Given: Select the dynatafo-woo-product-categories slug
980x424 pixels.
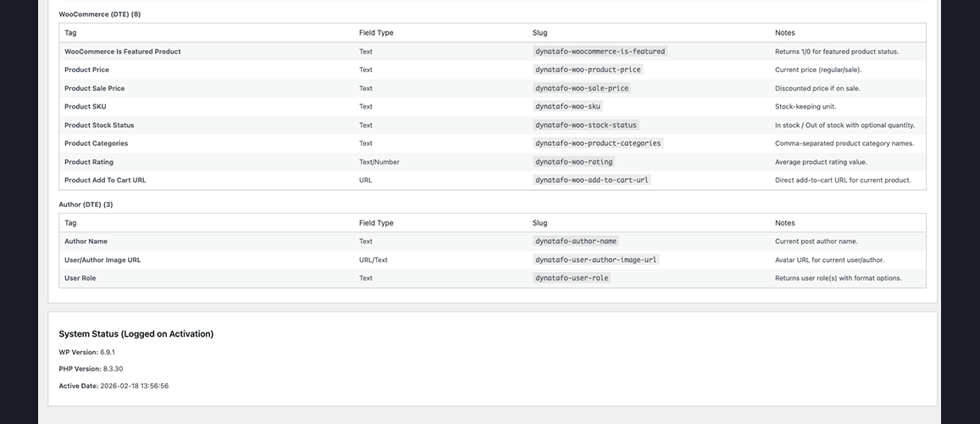Looking at the screenshot, I should (597, 143).
